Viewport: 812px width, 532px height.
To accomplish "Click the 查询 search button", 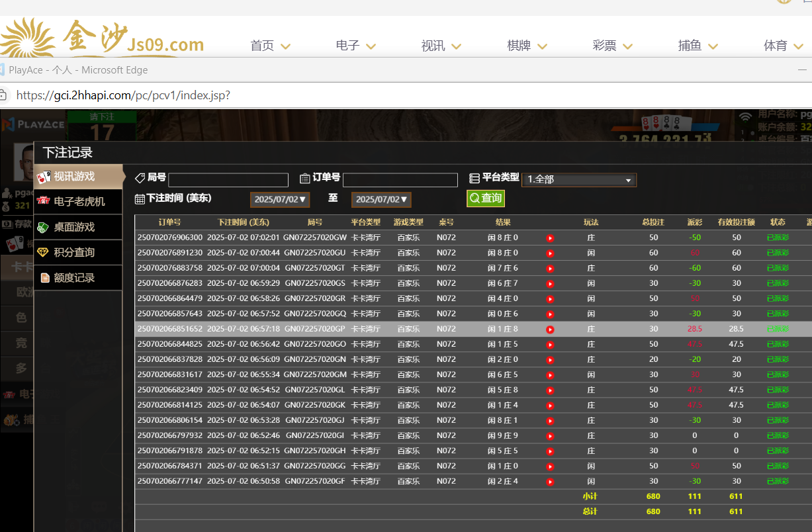I will [x=485, y=198].
